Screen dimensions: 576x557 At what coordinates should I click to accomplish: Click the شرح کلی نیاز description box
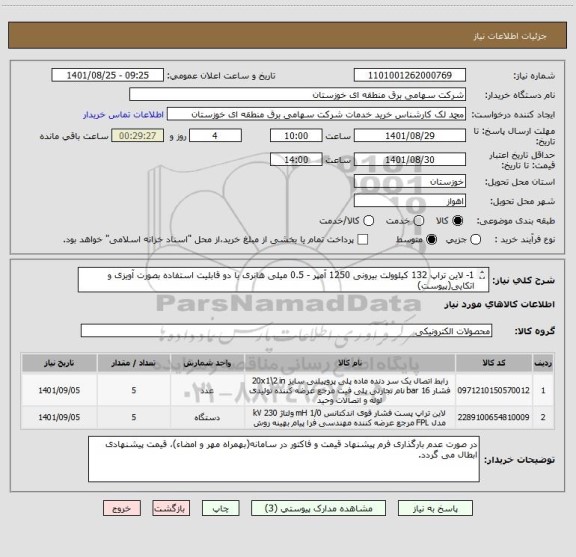pyautogui.click(x=283, y=280)
